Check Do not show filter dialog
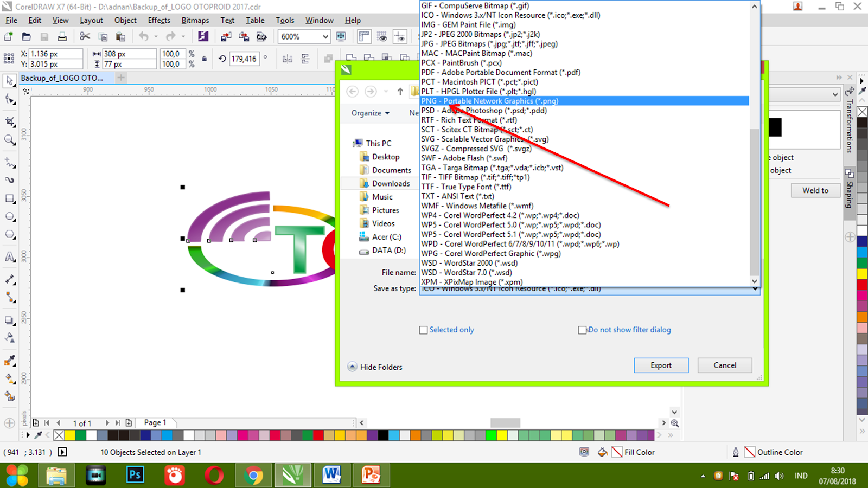868x488 pixels. [x=582, y=330]
